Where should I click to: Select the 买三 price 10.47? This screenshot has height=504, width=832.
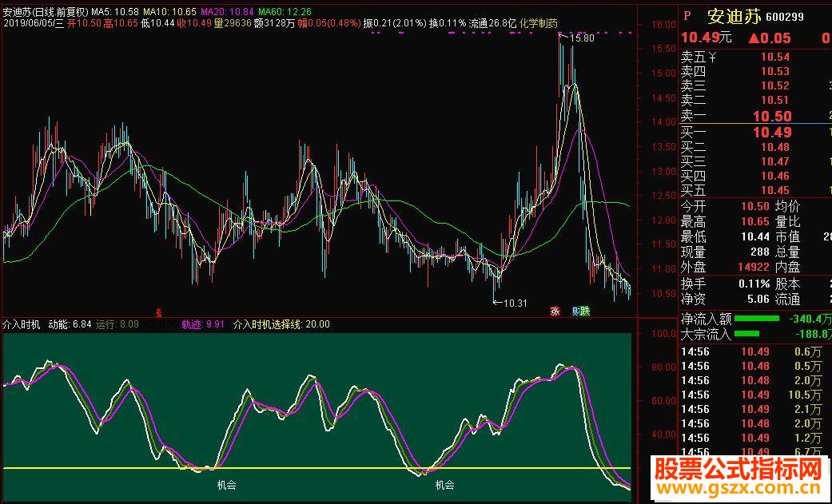click(775, 161)
